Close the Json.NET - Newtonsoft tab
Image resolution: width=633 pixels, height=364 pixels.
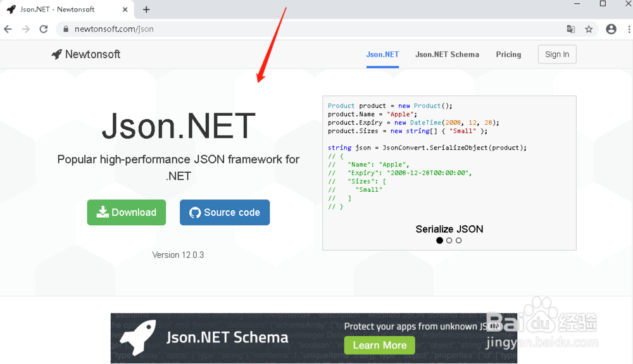click(x=125, y=9)
